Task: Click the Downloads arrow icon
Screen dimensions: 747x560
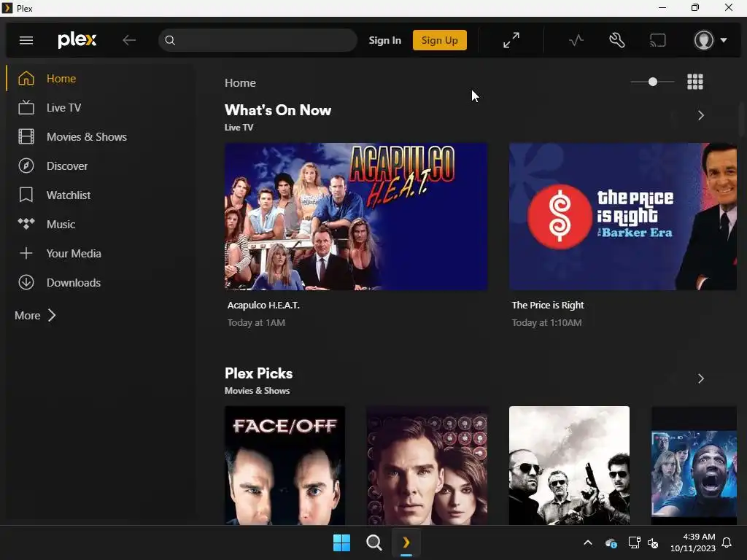Action: 26,282
